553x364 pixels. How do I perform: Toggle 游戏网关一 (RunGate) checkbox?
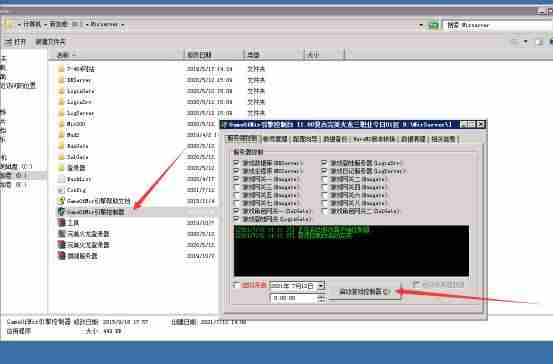tap(236, 179)
